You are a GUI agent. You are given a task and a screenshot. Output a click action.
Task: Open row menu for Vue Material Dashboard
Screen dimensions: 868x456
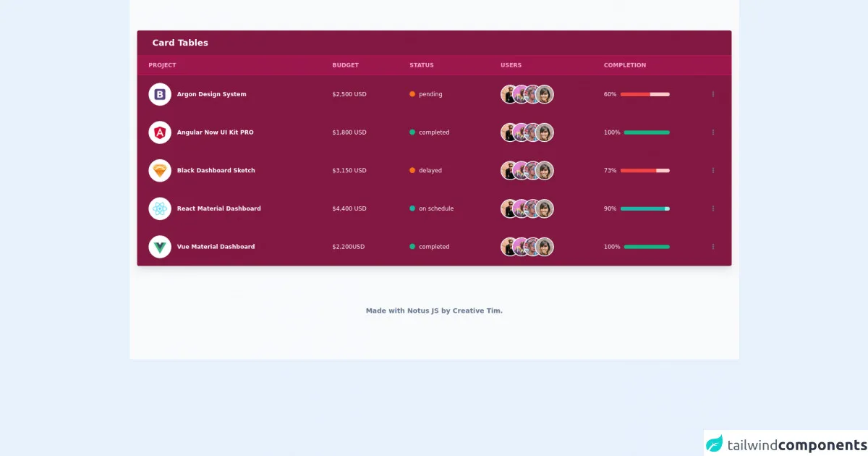pos(713,247)
